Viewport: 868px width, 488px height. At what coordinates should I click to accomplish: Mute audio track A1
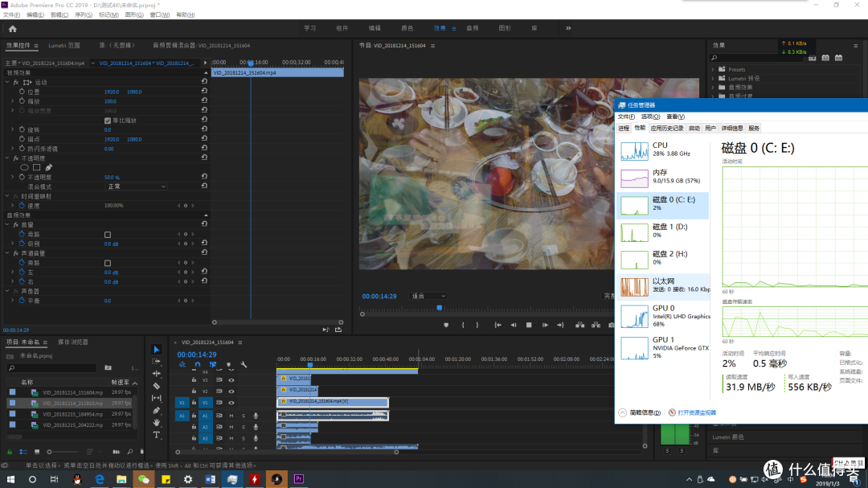point(231,416)
